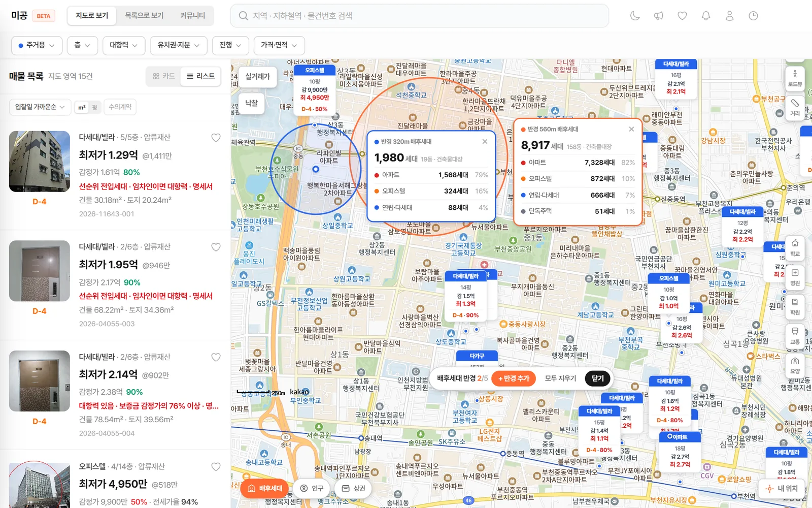Click case number 2026-11643-001
Screen dimensions: 812x508
click(x=107, y=214)
